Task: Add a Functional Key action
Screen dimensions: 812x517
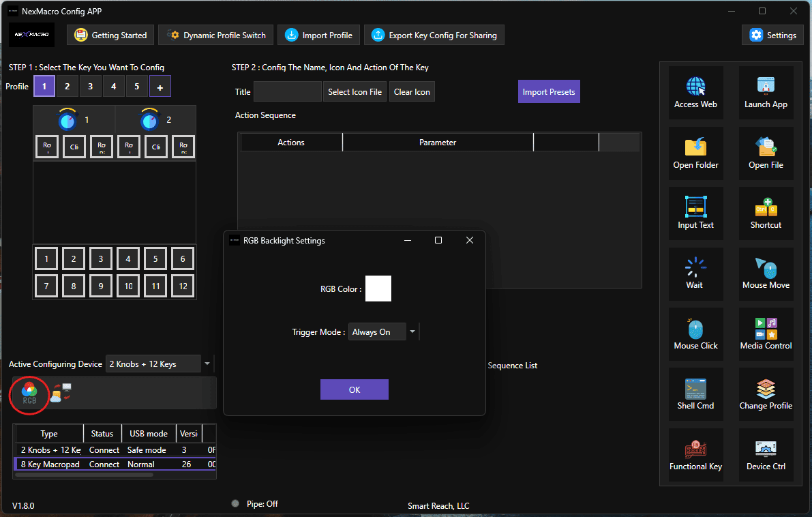Action: (x=695, y=455)
